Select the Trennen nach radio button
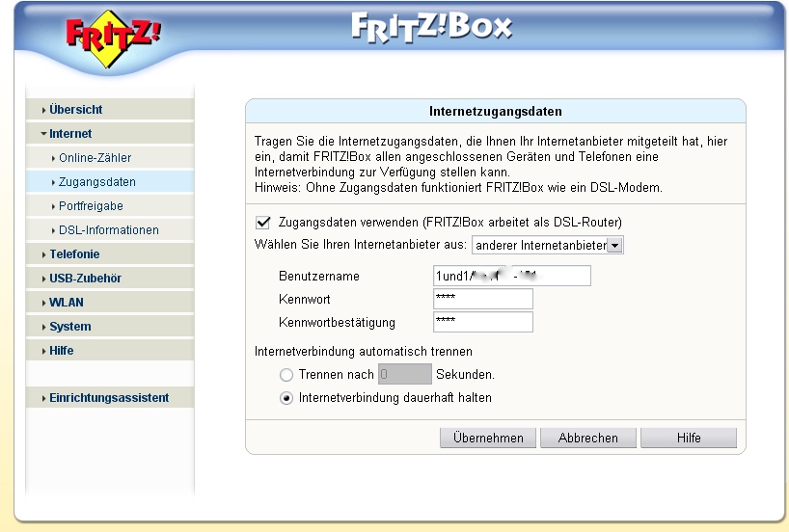The image size is (789, 532). click(x=286, y=375)
